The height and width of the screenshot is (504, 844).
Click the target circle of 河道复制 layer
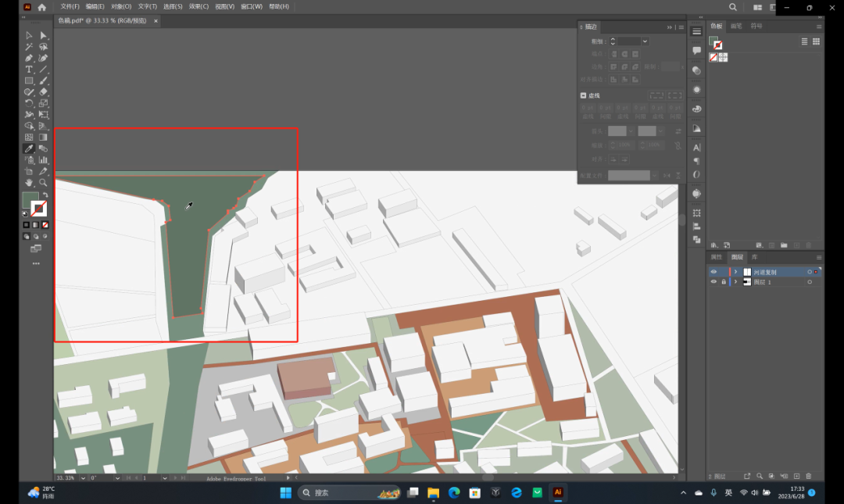[810, 272]
